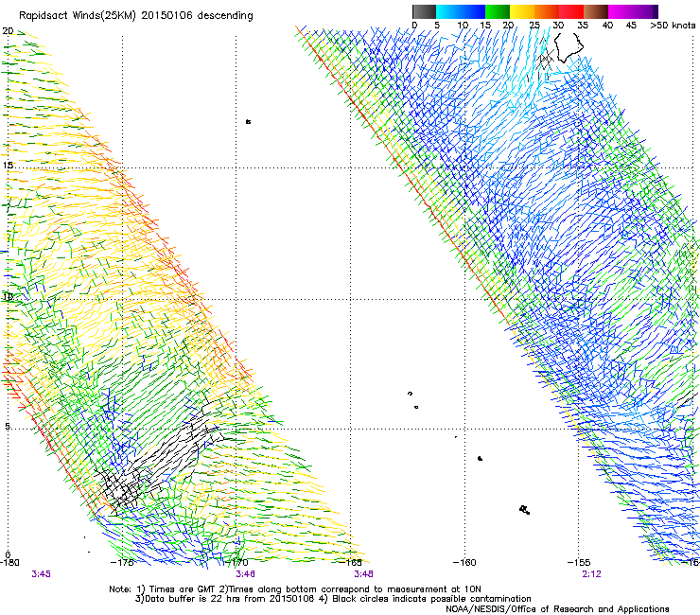Click the '-160' longitude axis label
This screenshot has height=615, width=700.
464,562
